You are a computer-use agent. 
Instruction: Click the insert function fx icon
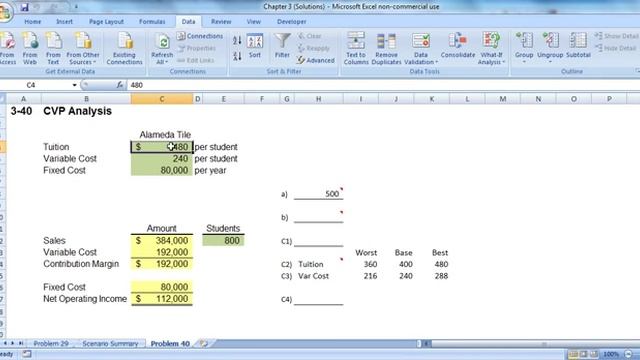click(x=120, y=85)
